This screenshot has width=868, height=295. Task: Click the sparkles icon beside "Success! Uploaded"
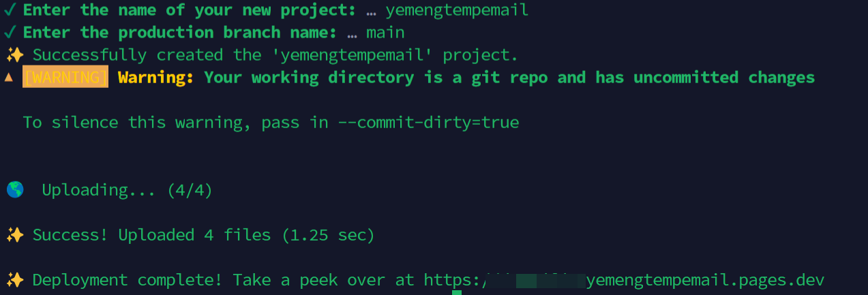click(x=15, y=235)
